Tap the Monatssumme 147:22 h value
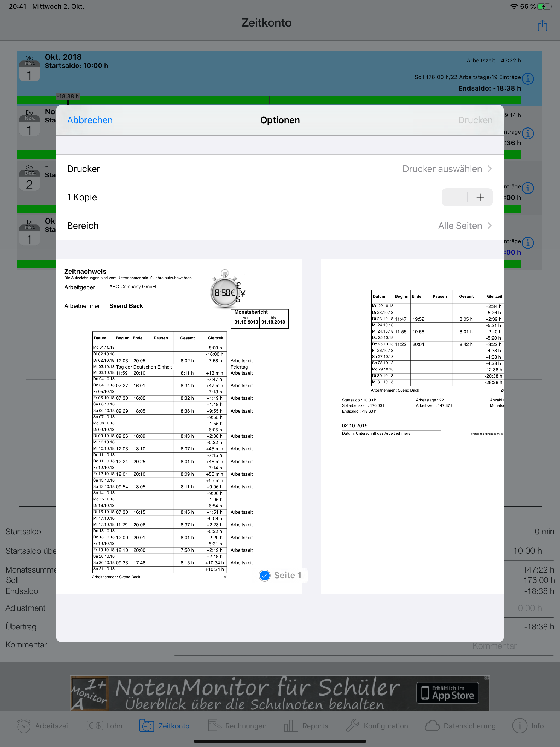Screen dimensions: 560x747 [538, 570]
